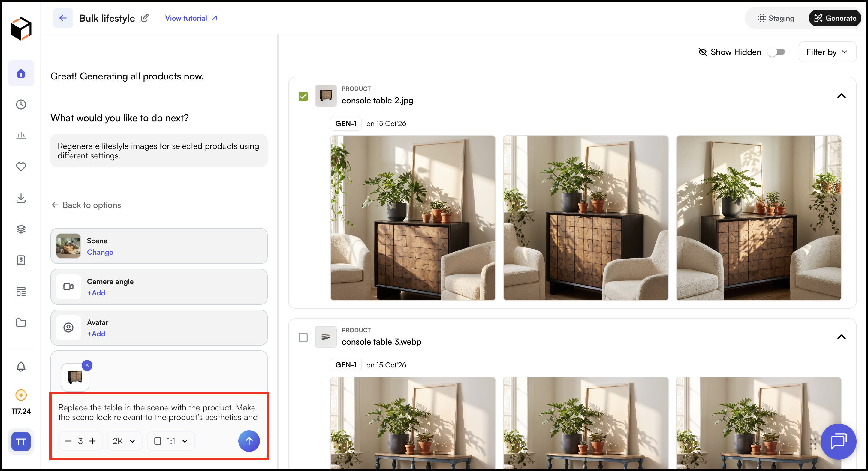
Task: Remove the attached product thumbnail with X
Action: pyautogui.click(x=87, y=365)
